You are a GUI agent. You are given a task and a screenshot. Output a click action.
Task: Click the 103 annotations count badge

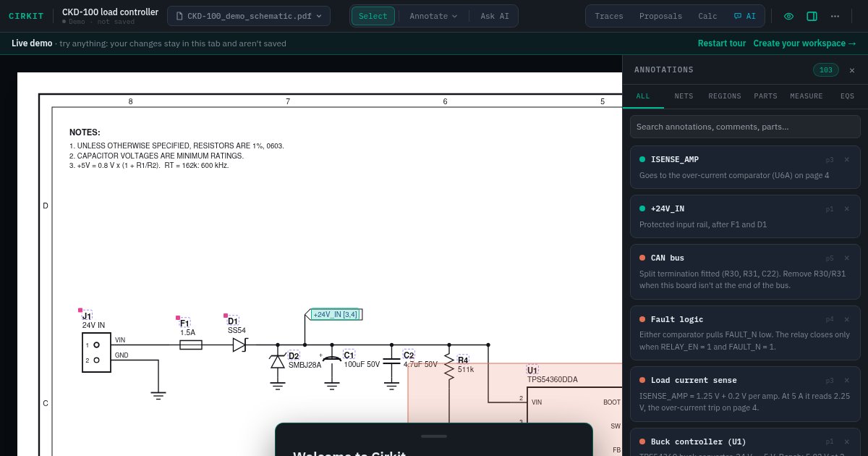(x=826, y=70)
